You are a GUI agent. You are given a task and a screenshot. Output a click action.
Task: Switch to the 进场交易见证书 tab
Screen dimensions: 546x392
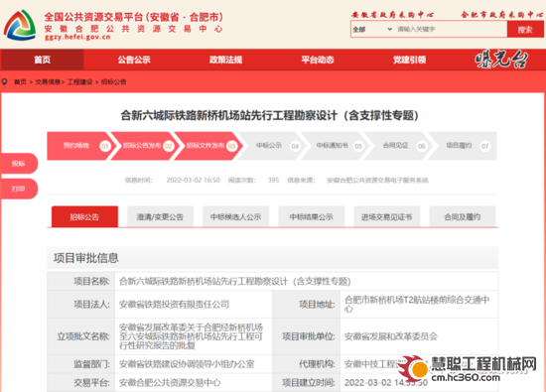coord(387,217)
